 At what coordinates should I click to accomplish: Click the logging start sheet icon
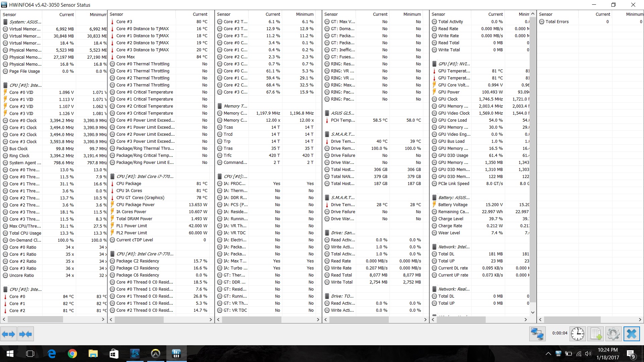[x=596, y=334]
